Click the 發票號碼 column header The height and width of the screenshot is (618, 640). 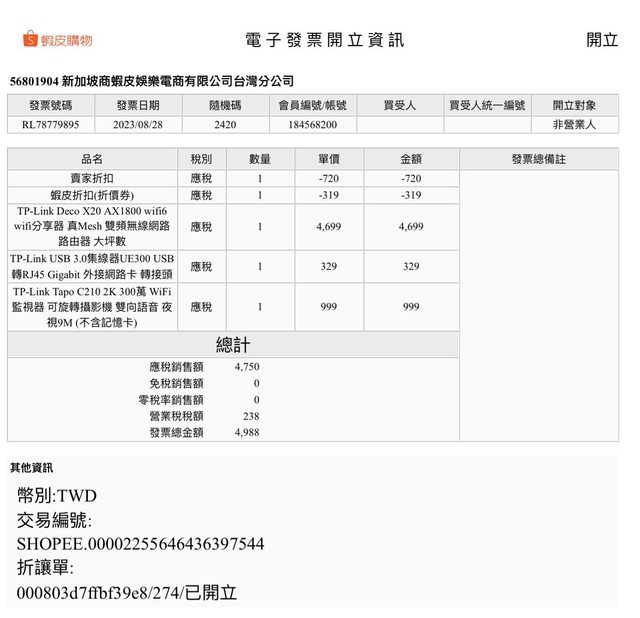[x=51, y=105]
